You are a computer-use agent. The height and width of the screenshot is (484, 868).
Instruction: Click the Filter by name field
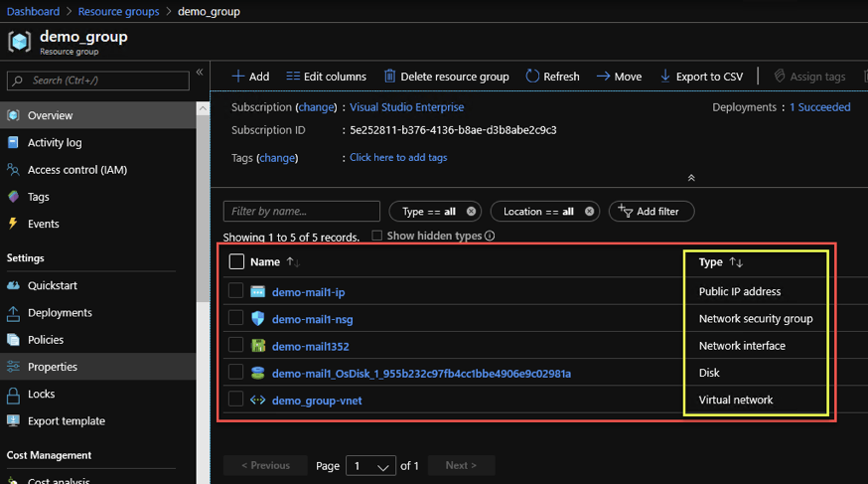(x=302, y=211)
